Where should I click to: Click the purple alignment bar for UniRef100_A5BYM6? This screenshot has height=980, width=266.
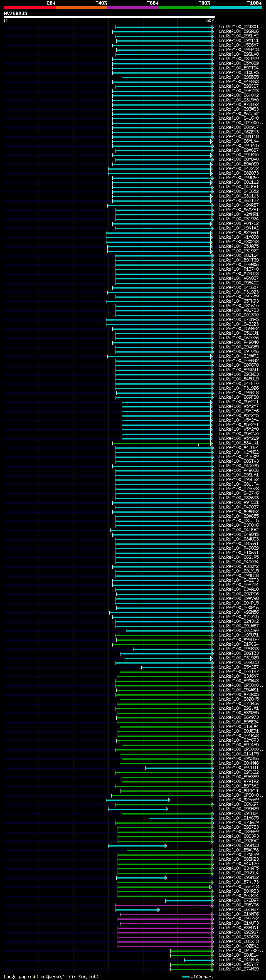point(165,905)
